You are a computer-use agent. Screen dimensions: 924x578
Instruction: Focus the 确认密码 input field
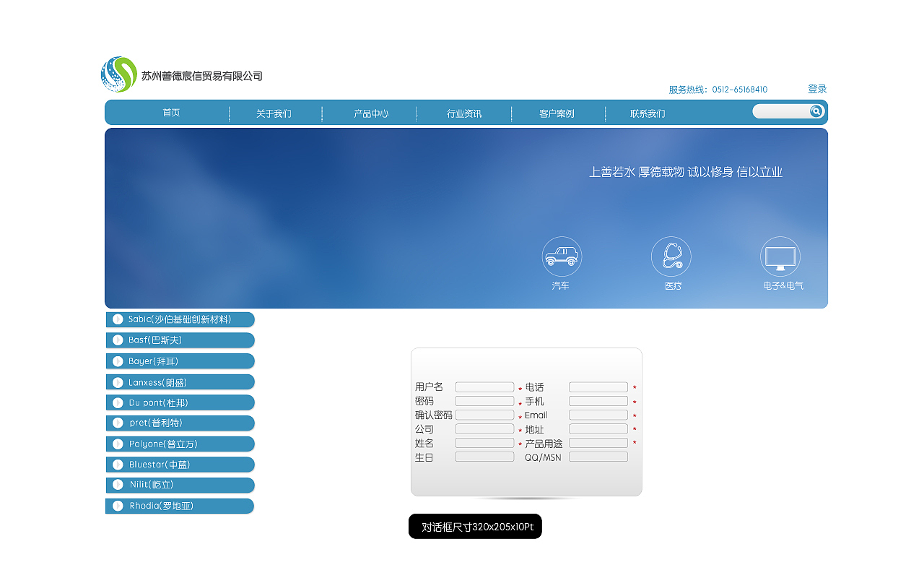(x=484, y=415)
